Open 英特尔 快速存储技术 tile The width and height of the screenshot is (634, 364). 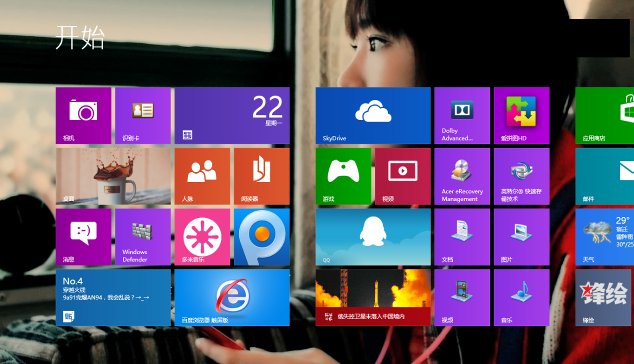coord(521,176)
